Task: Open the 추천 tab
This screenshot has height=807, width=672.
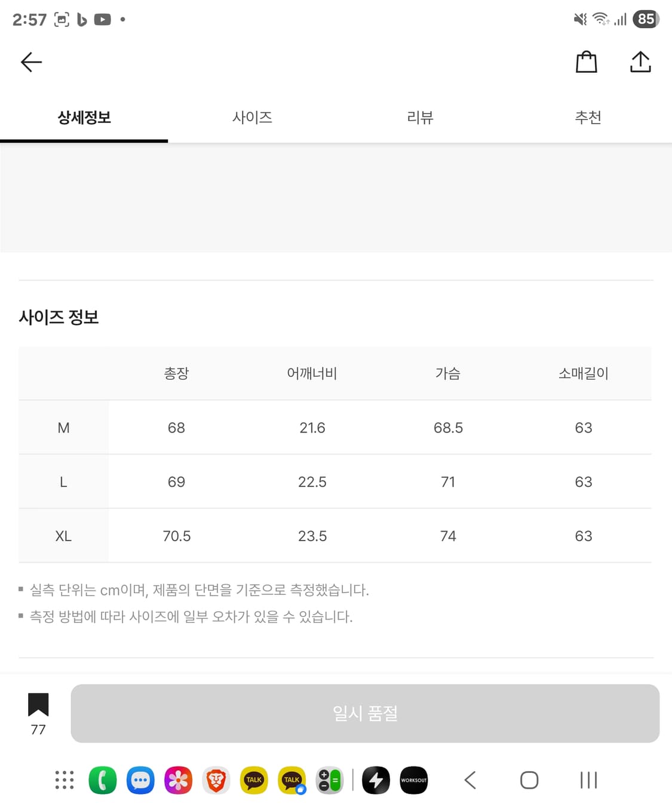Action: coord(588,118)
